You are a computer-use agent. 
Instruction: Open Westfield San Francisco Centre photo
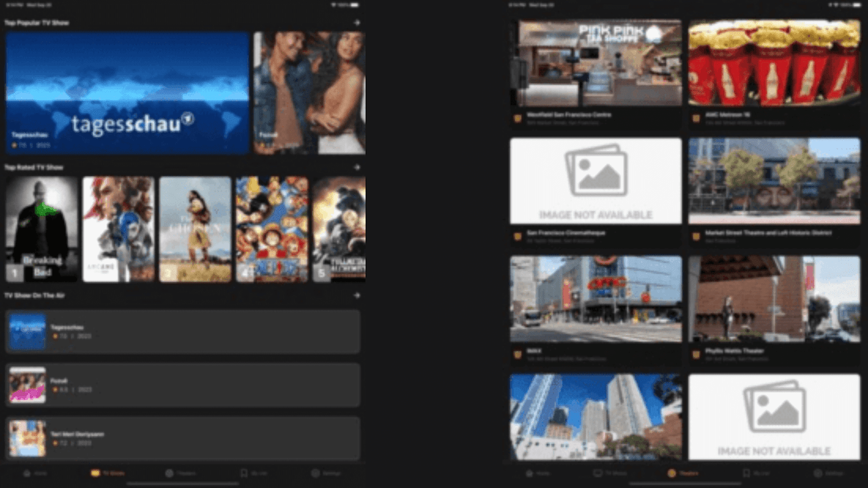pos(596,63)
